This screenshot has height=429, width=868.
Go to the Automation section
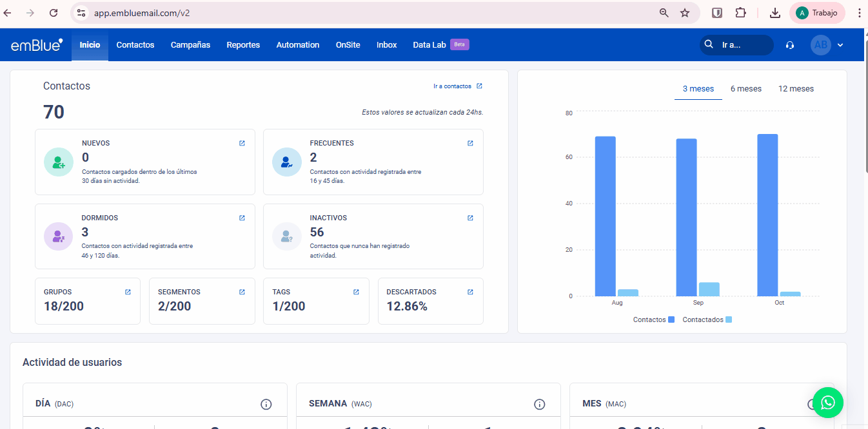coord(297,45)
